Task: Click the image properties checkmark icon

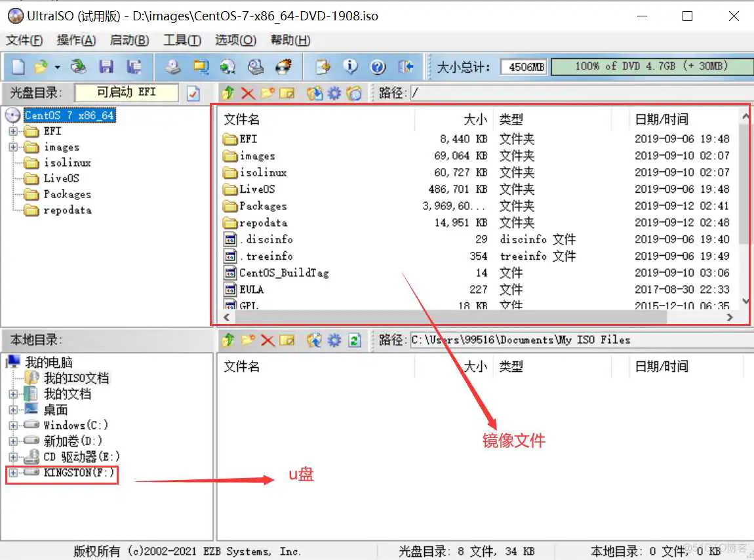Action: click(x=193, y=93)
